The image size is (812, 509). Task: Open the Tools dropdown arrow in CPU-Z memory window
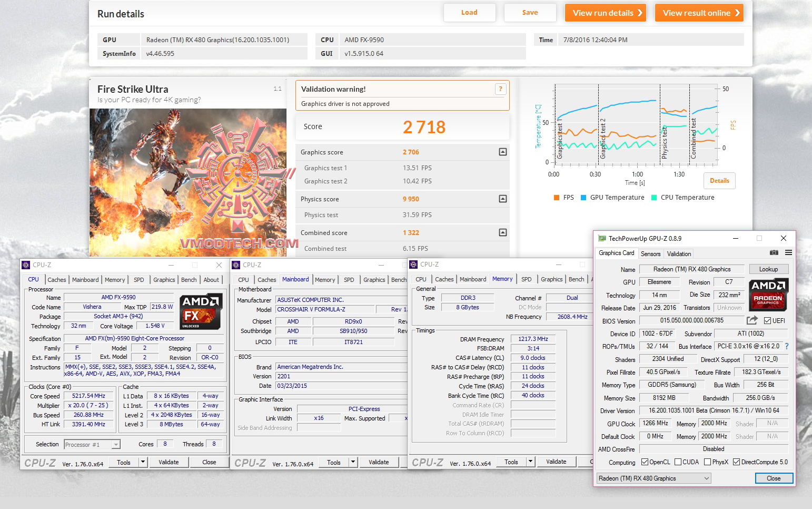(530, 462)
